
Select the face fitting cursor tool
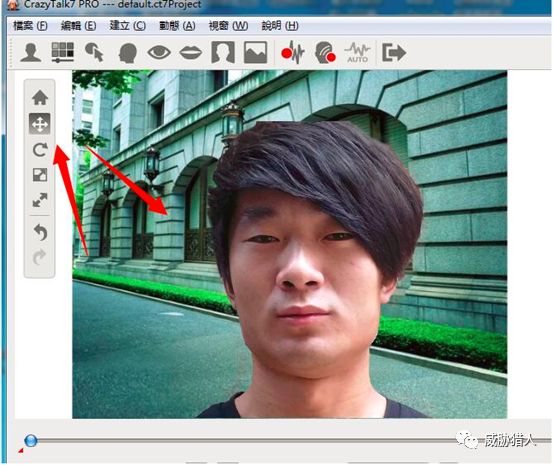click(94, 53)
